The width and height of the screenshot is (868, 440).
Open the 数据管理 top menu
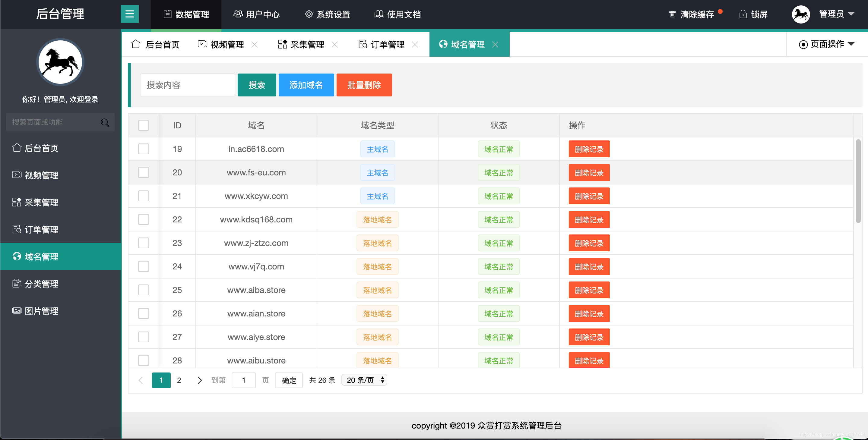[x=186, y=14]
